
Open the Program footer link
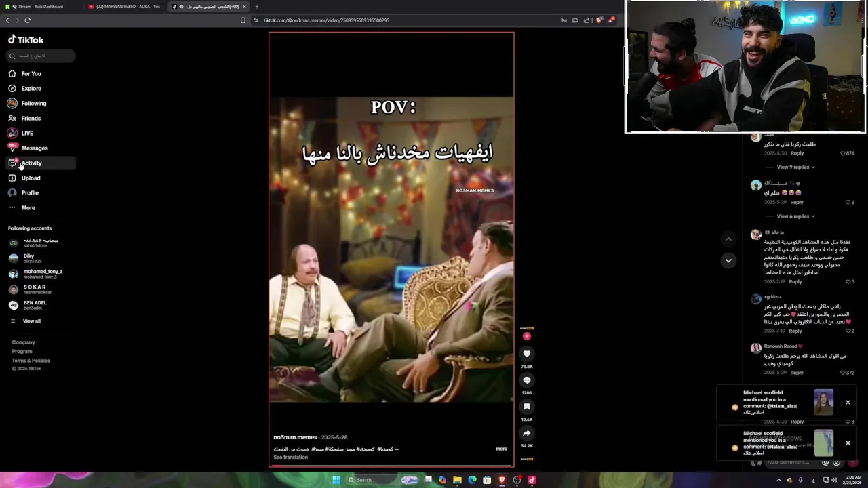[22, 351]
